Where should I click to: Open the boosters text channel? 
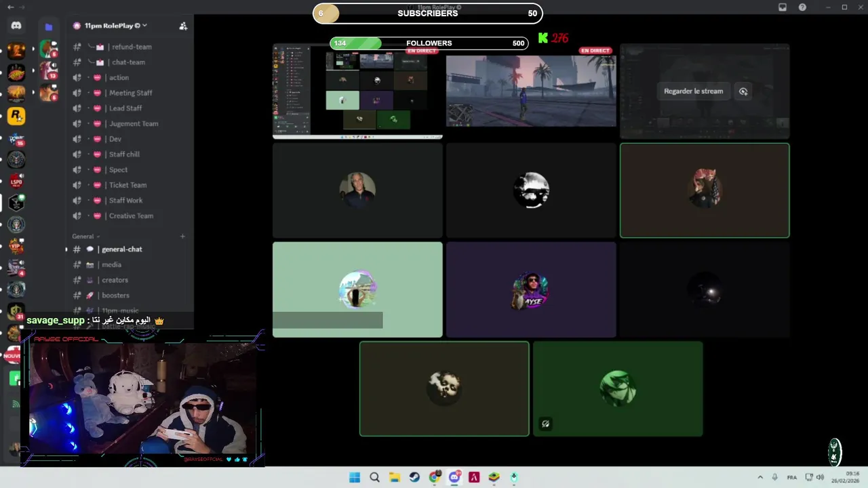tap(129, 296)
